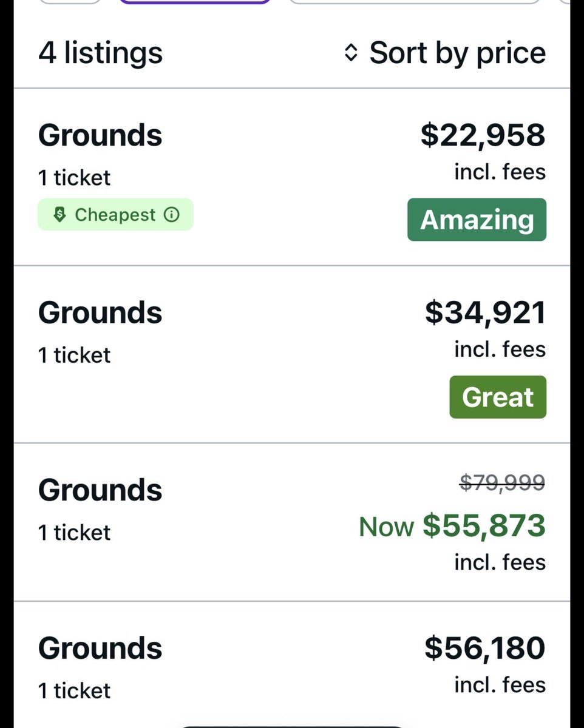
Task: Tap the Great deal badge
Action: (498, 397)
